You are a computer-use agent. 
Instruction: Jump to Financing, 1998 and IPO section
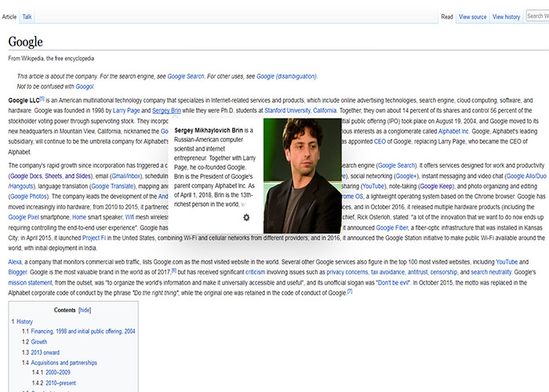pos(83,331)
